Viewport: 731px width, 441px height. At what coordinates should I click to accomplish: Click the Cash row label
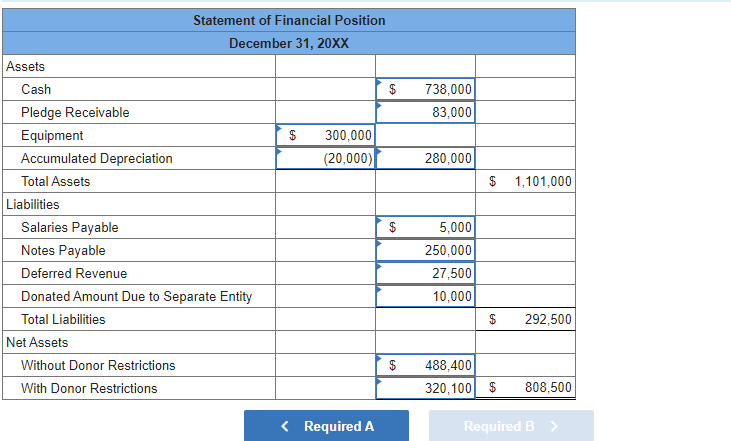36,90
